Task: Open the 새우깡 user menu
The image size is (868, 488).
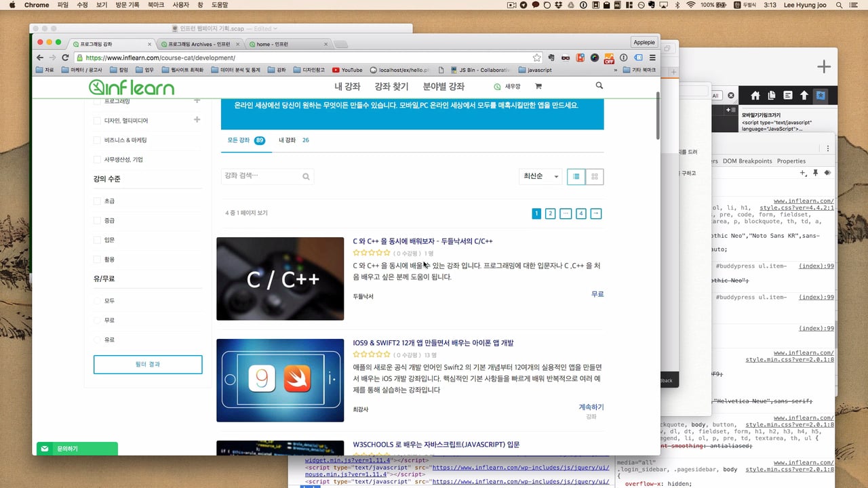Action: coord(507,87)
